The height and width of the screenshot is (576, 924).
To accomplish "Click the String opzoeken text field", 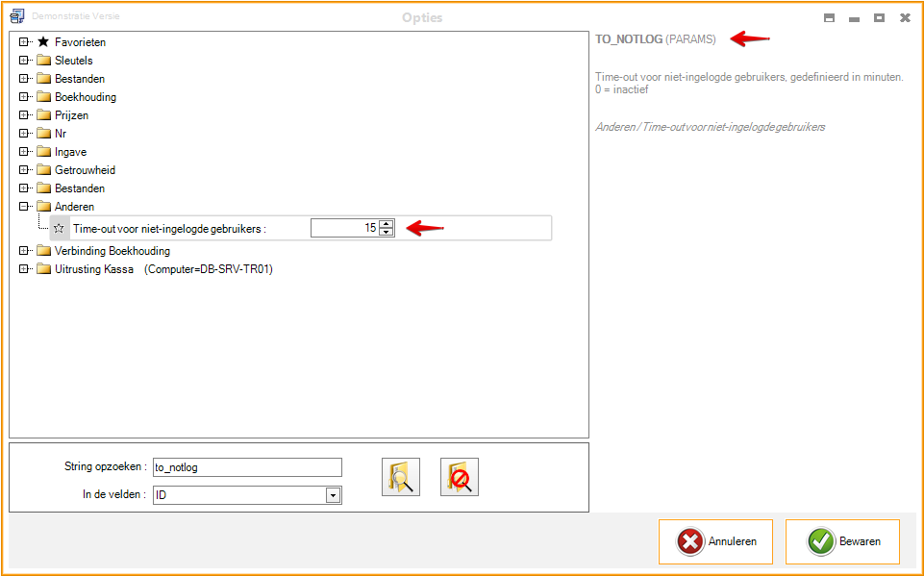I will pos(247,467).
